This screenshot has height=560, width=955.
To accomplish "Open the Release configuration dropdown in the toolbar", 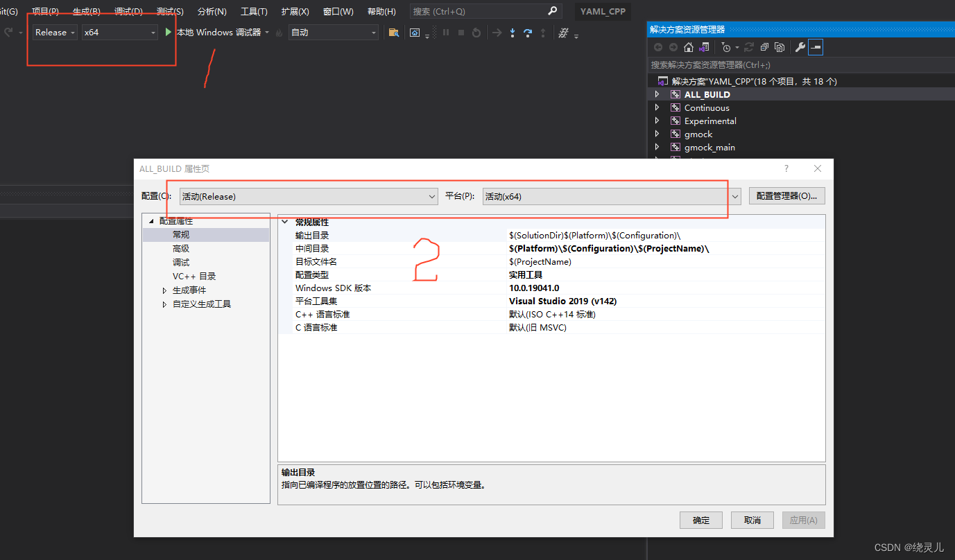I will pyautogui.click(x=55, y=32).
